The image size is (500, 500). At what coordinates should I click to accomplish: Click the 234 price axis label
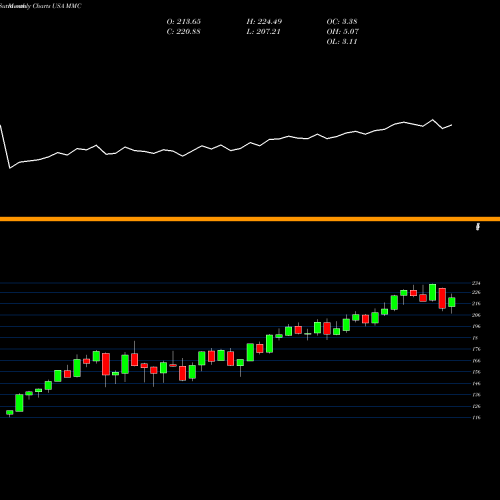coord(476,283)
